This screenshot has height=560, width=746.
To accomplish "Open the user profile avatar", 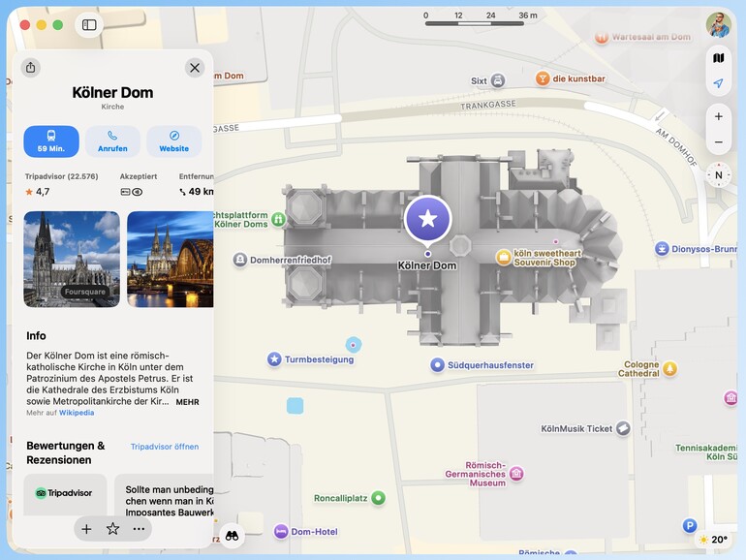I will click(719, 25).
